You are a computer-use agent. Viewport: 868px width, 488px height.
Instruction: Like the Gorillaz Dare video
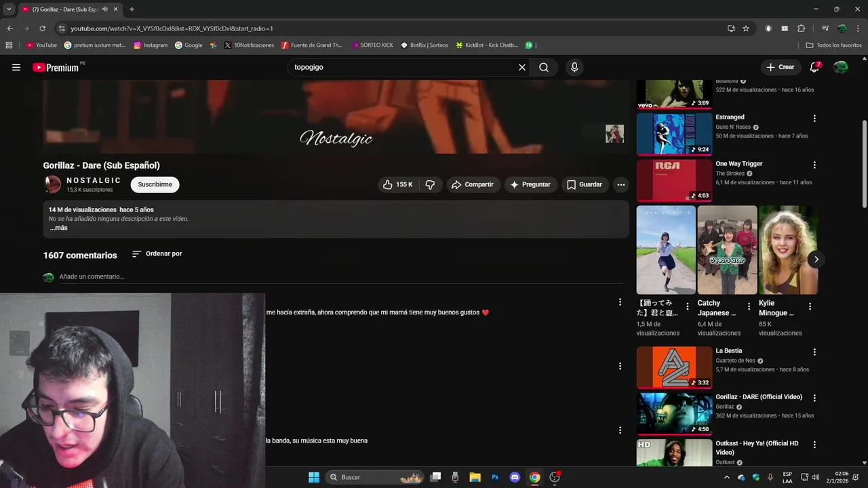click(397, 184)
